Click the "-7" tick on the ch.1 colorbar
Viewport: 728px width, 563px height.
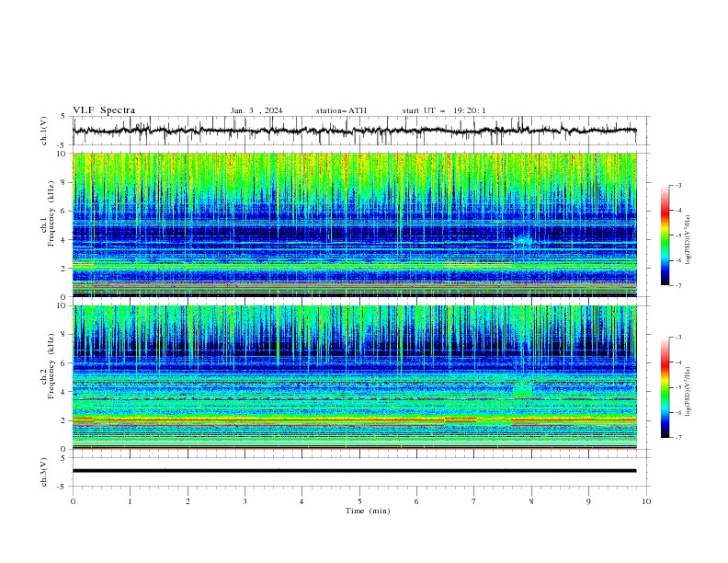tap(677, 285)
